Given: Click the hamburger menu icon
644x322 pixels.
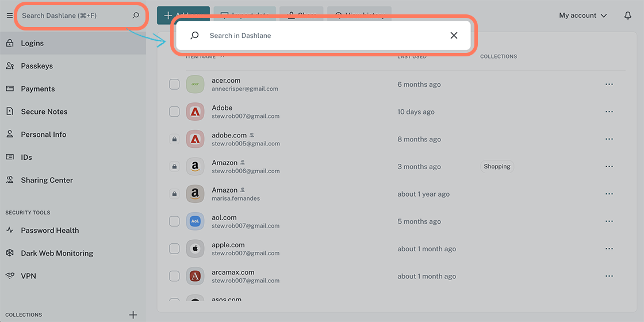Looking at the screenshot, I should (9, 16).
